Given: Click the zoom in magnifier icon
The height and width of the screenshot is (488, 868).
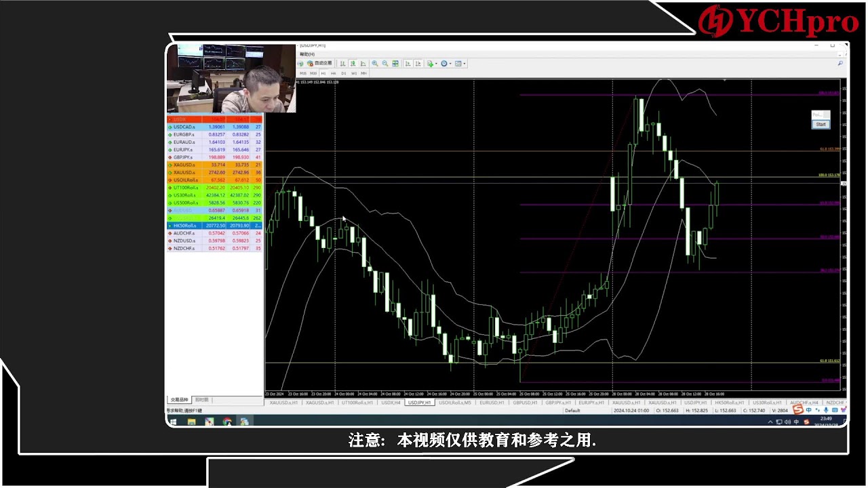Looking at the screenshot, I should point(375,63).
